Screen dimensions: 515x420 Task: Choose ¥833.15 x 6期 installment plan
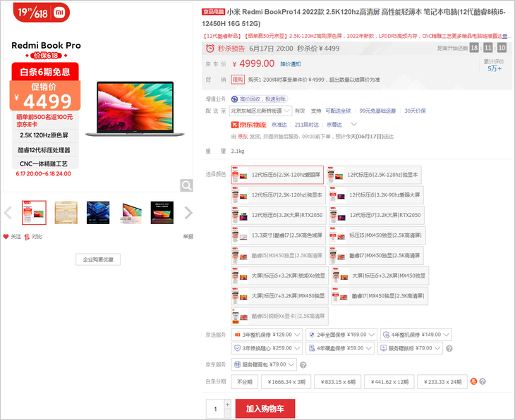tap(338, 382)
